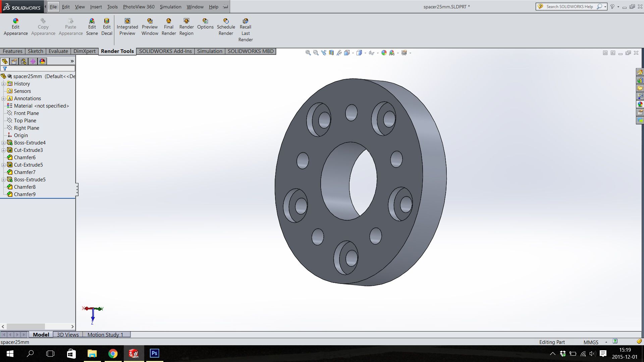Toggle Integrated Preview on

pos(127,27)
